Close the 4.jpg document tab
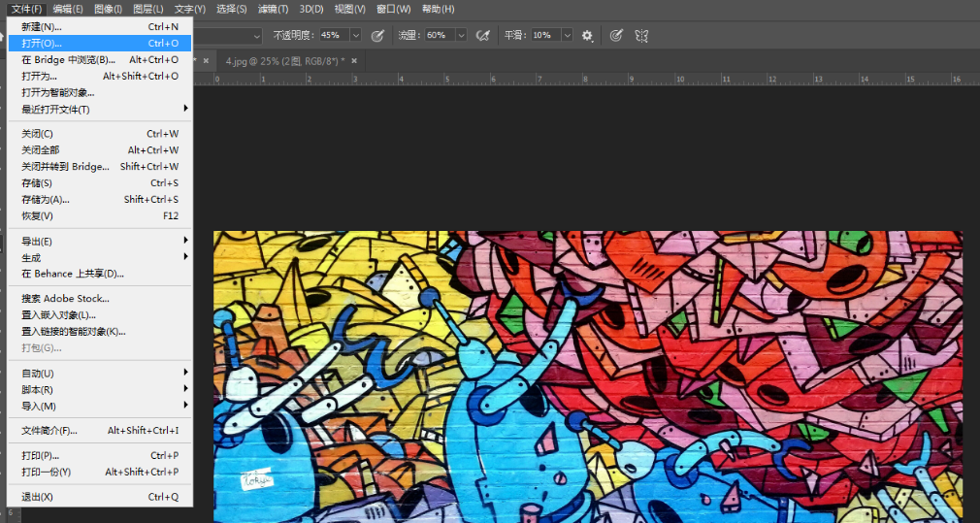Screen dimensions: 980x523 click(x=354, y=60)
